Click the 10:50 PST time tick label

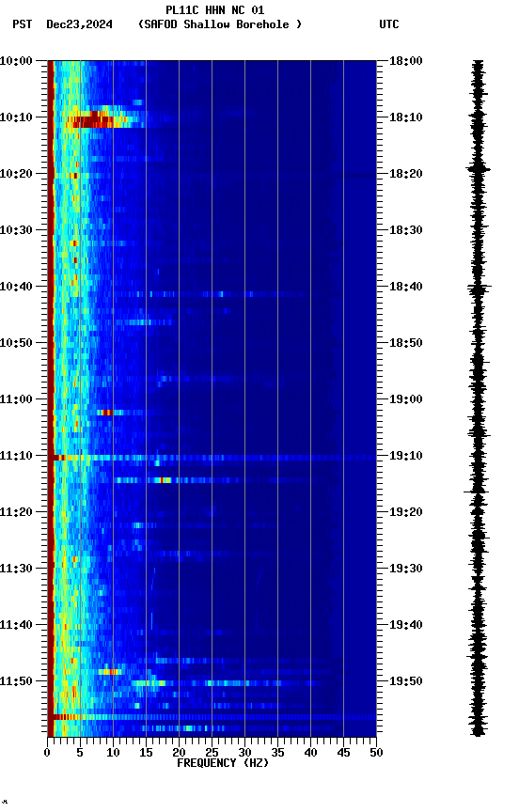[16, 343]
